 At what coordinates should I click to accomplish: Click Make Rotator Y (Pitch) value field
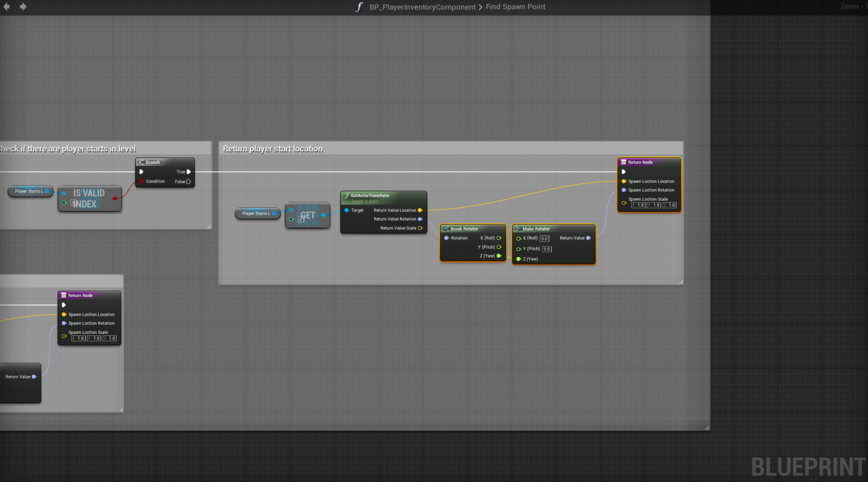[x=546, y=249]
